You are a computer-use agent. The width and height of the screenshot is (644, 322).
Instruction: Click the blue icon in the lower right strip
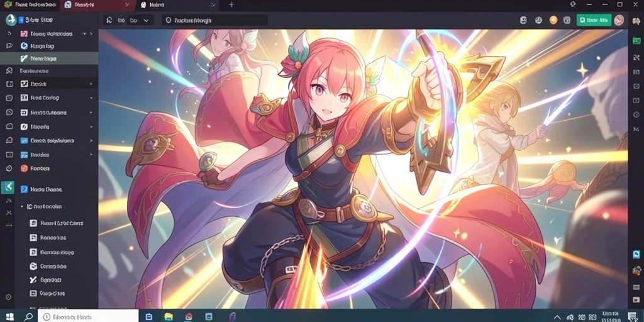[x=636, y=254]
